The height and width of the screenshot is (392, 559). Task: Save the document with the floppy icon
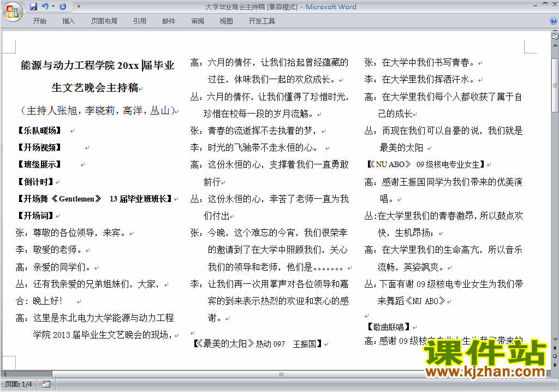[33, 7]
